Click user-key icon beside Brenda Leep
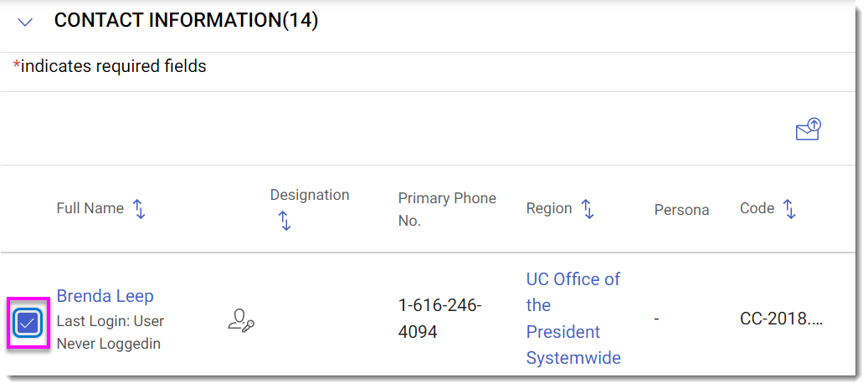This screenshot has height=388, width=868. (241, 321)
